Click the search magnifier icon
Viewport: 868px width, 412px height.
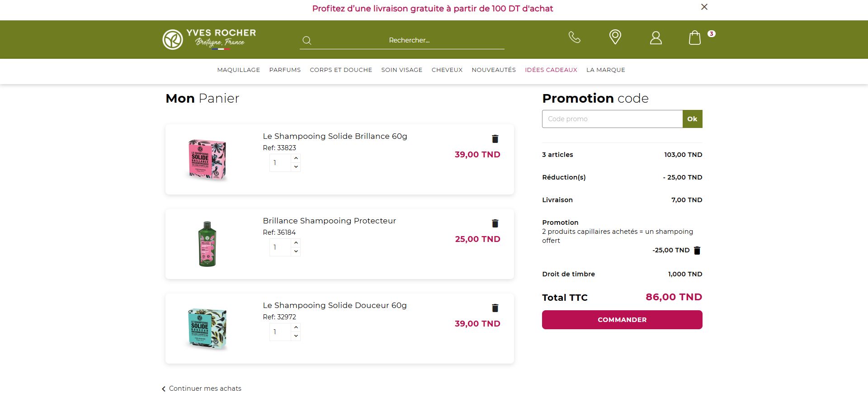[307, 40]
